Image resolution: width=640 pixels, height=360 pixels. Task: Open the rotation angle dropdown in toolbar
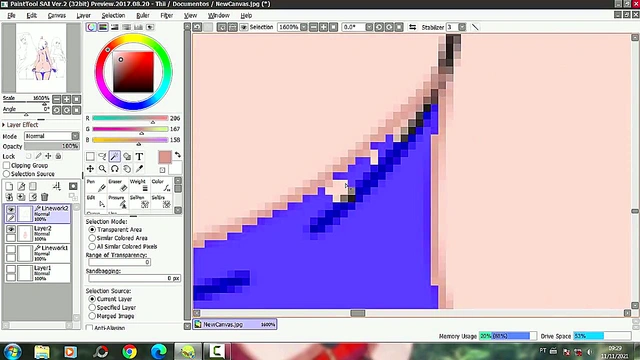pyautogui.click(x=369, y=27)
